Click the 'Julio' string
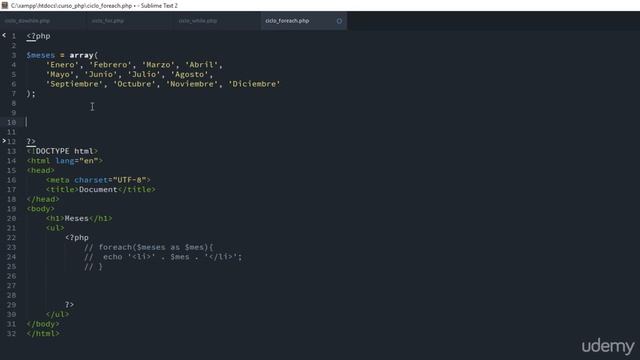The width and height of the screenshot is (640, 360). (144, 74)
